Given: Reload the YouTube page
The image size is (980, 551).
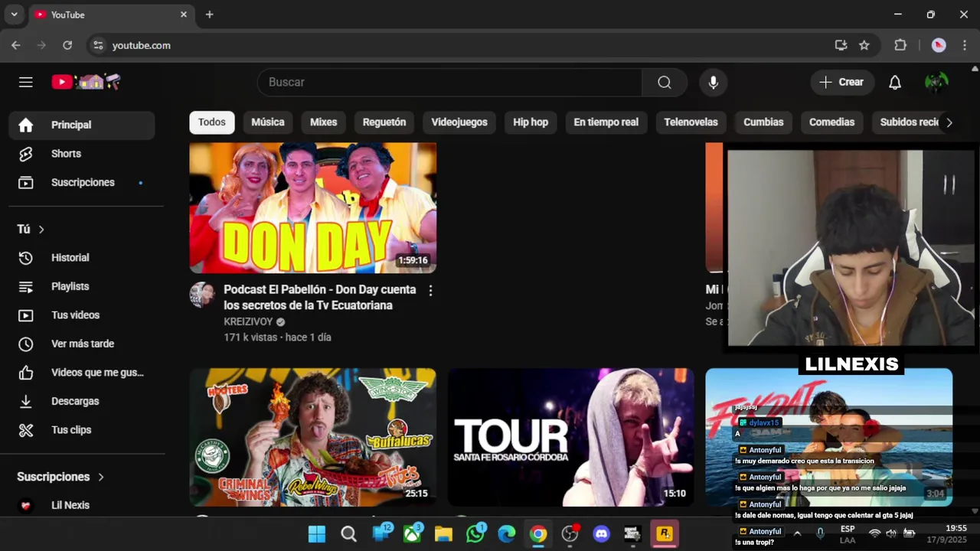Looking at the screenshot, I should point(67,45).
